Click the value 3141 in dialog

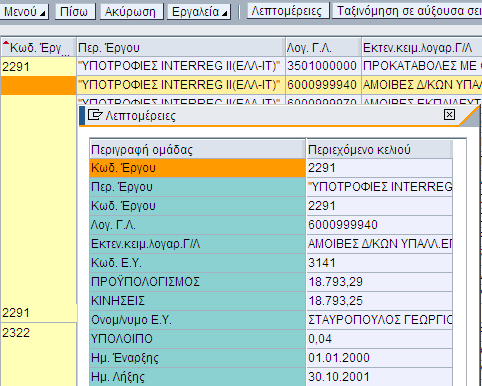point(379,263)
